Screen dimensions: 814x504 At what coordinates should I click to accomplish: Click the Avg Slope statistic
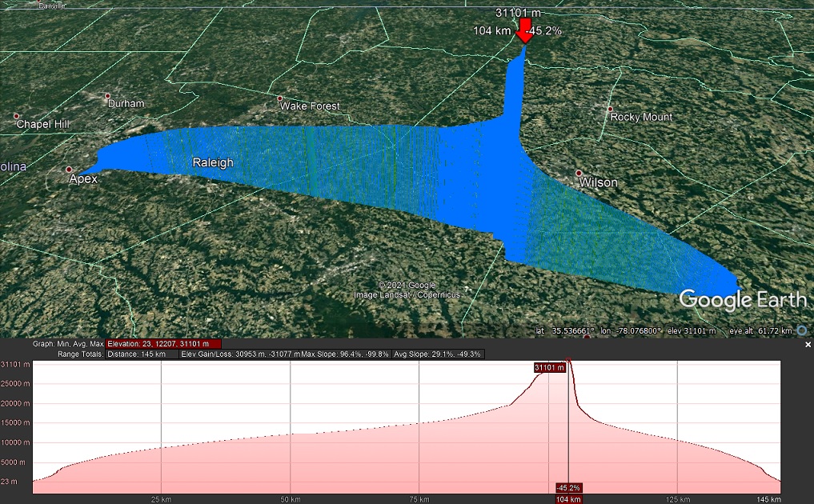pyautogui.click(x=438, y=354)
